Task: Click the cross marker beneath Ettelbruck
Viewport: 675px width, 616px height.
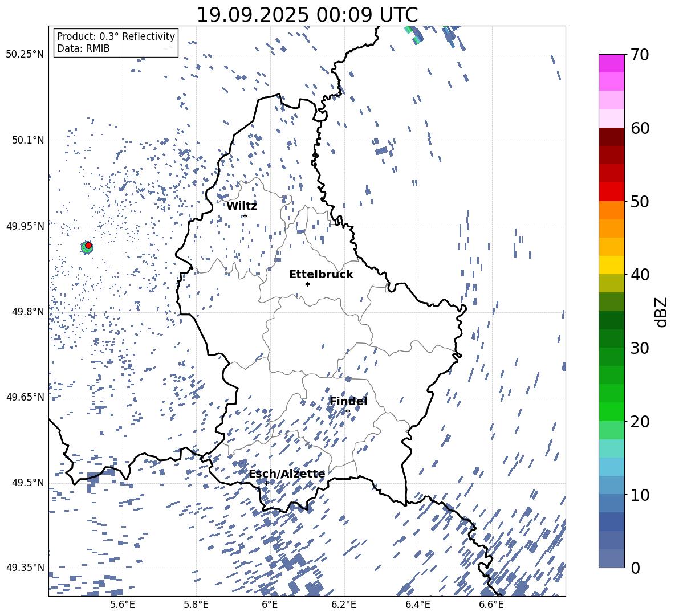Action: [x=307, y=284]
